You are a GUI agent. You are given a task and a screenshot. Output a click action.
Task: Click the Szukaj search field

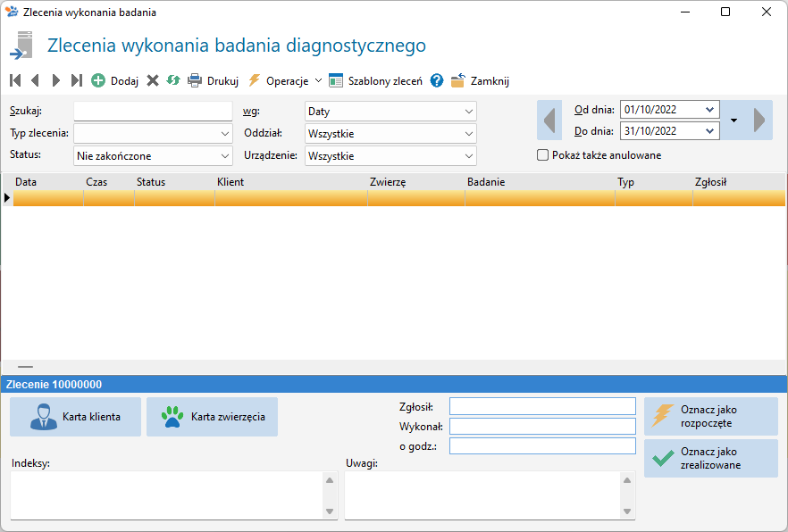tap(153, 111)
